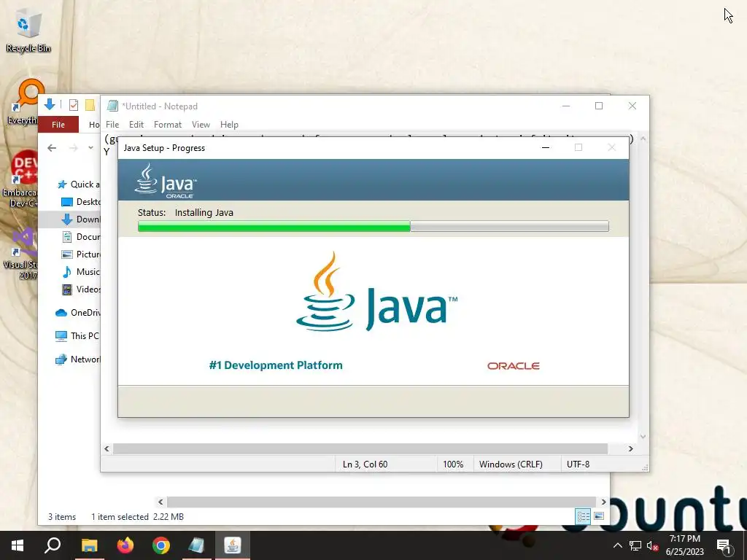The image size is (747, 560).
Task: Click the Java installer taskbar icon
Action: click(233, 545)
